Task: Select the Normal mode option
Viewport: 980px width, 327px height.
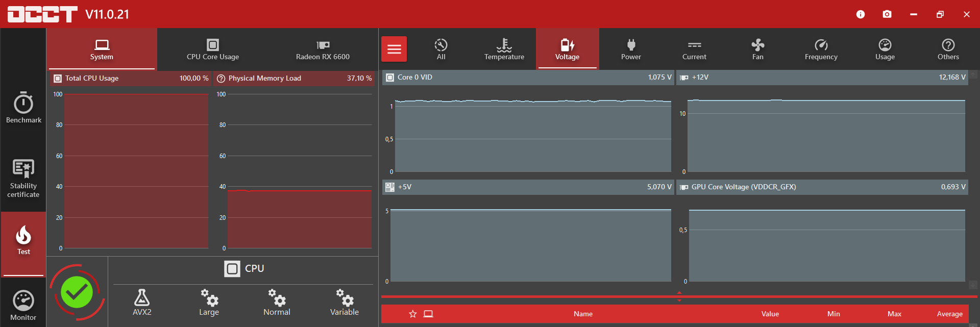Action: pos(277,302)
